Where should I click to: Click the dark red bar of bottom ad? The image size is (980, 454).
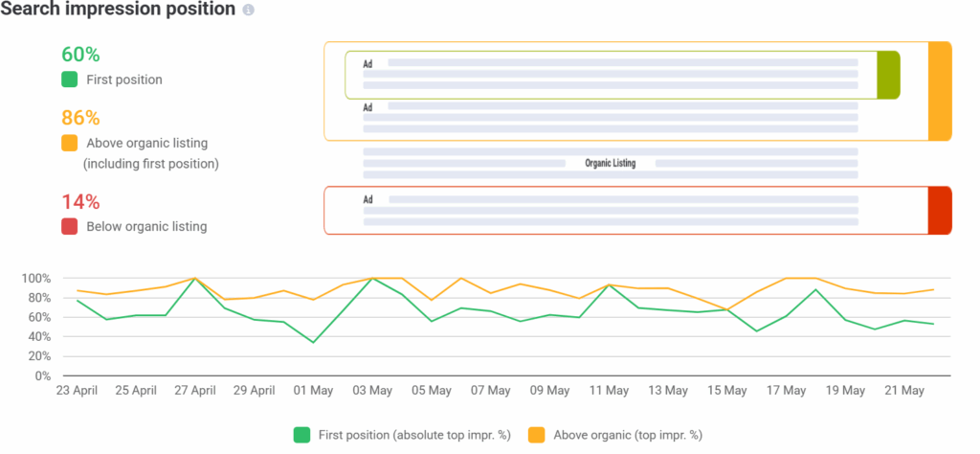pyautogui.click(x=940, y=210)
